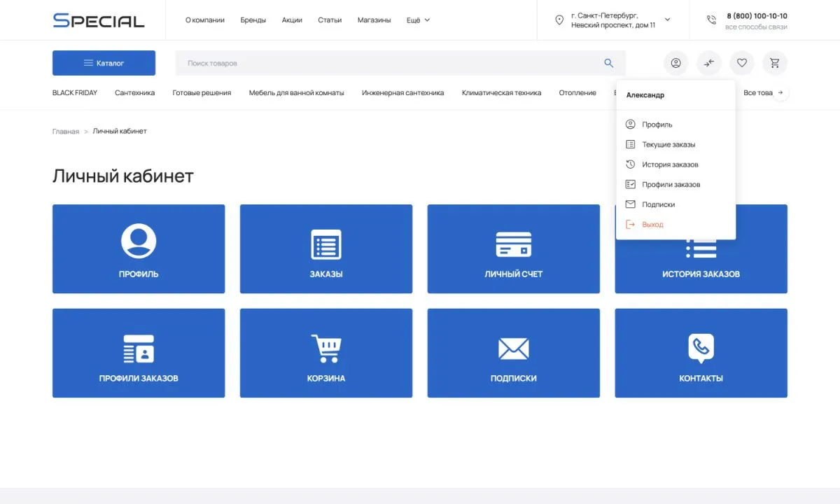Expand the Санкт-Петербург address dropdown
This screenshot has height=504, width=840.
[x=667, y=20]
